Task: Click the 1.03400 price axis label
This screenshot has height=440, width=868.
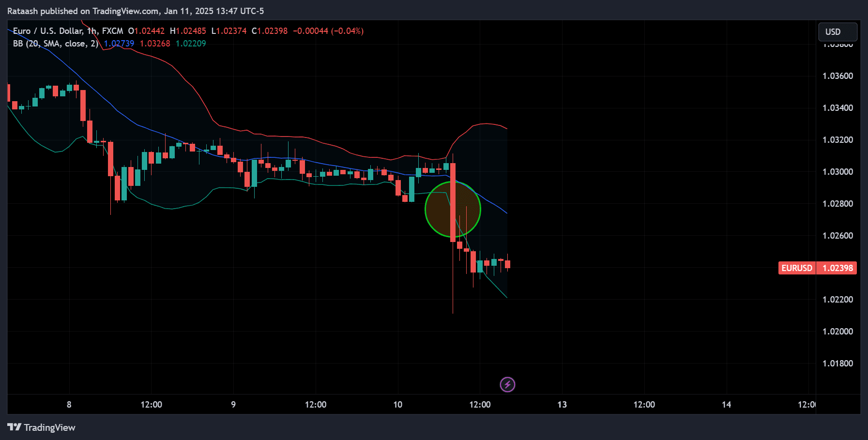Action: pos(838,108)
